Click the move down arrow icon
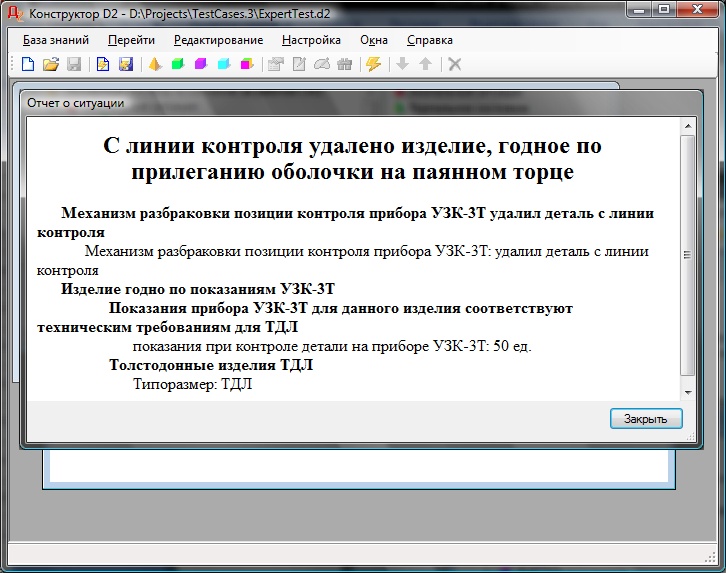 [402, 64]
